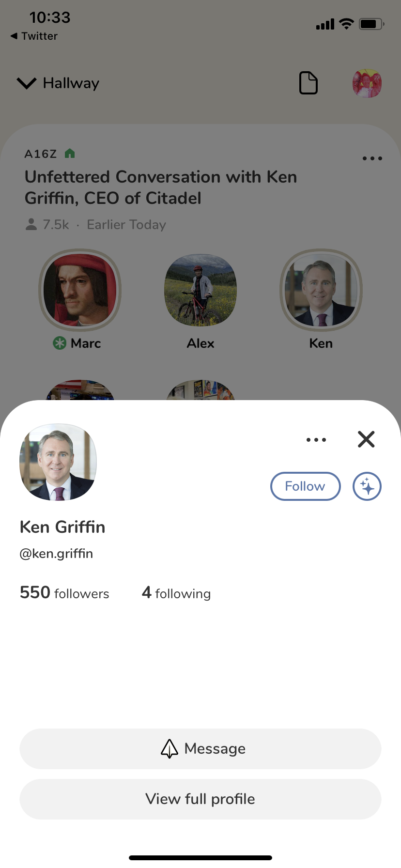This screenshot has width=401, height=868.
Task: Tap the listener count person icon
Action: pyautogui.click(x=31, y=224)
